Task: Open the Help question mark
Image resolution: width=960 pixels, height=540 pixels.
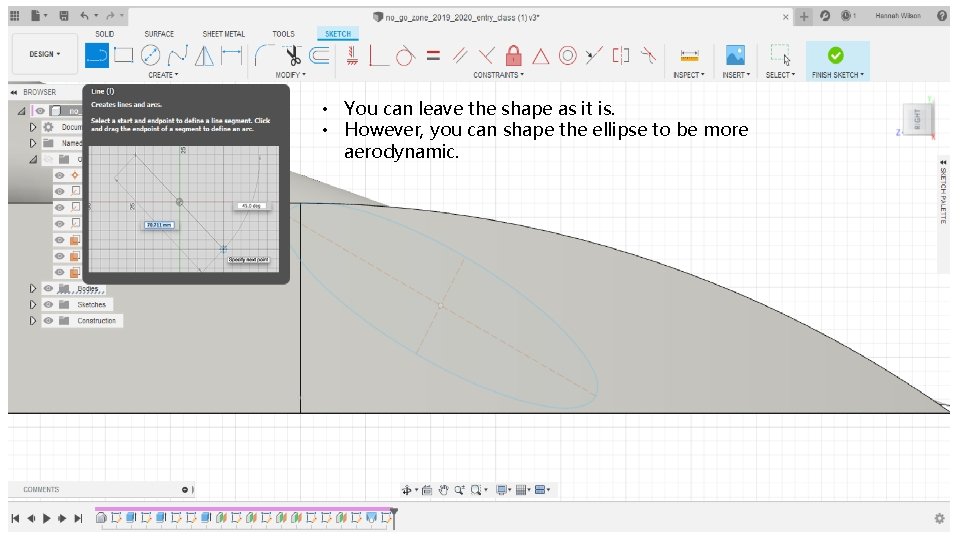Action: [942, 16]
